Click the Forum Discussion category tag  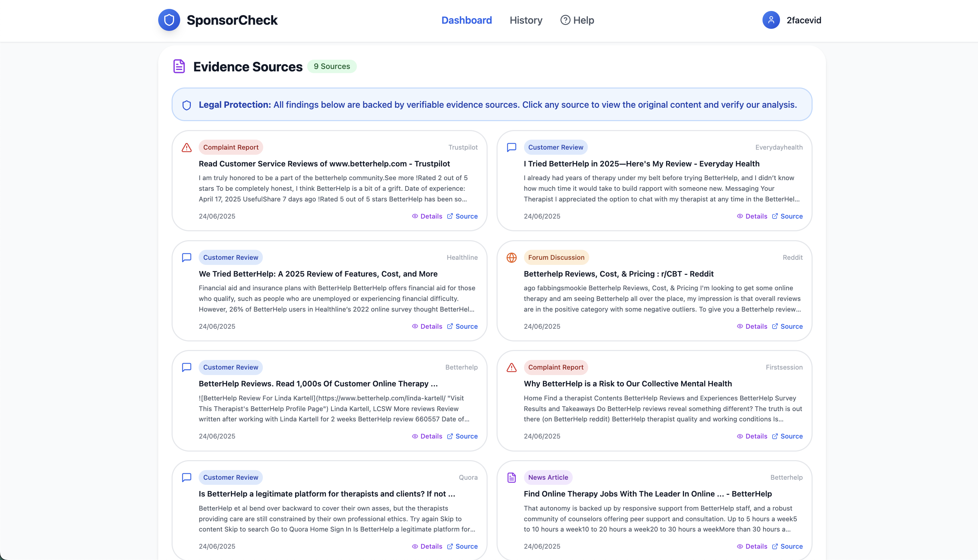pos(556,257)
